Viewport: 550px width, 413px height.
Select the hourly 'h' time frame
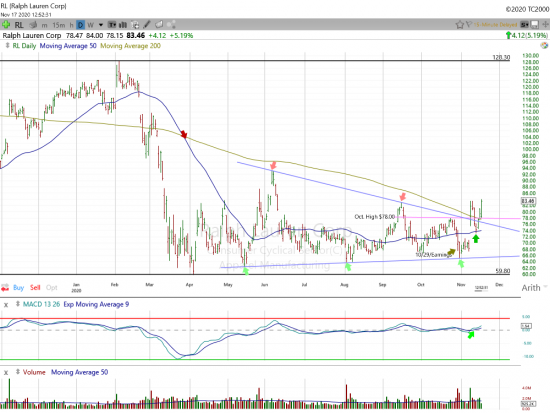coord(72,25)
